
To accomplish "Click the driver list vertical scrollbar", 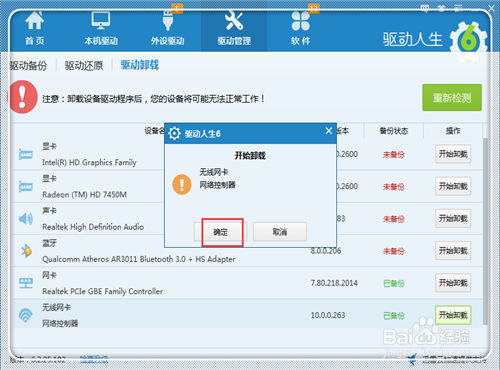I will 485,232.
